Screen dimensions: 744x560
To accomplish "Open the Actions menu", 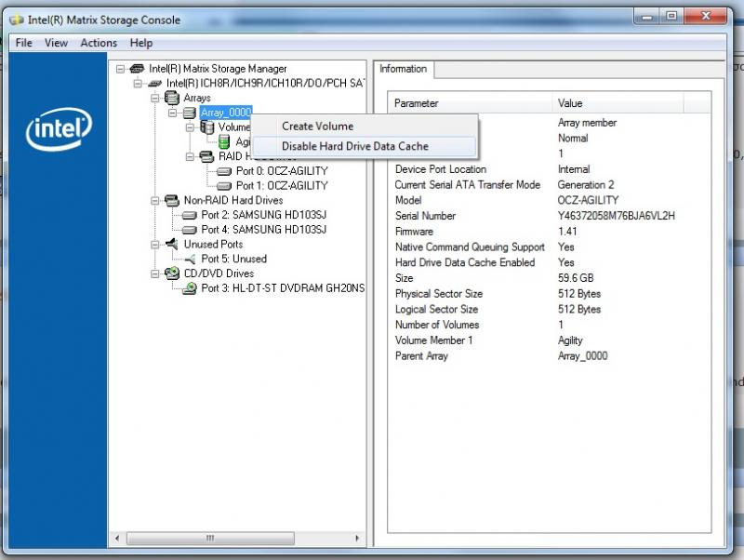I will [99, 43].
